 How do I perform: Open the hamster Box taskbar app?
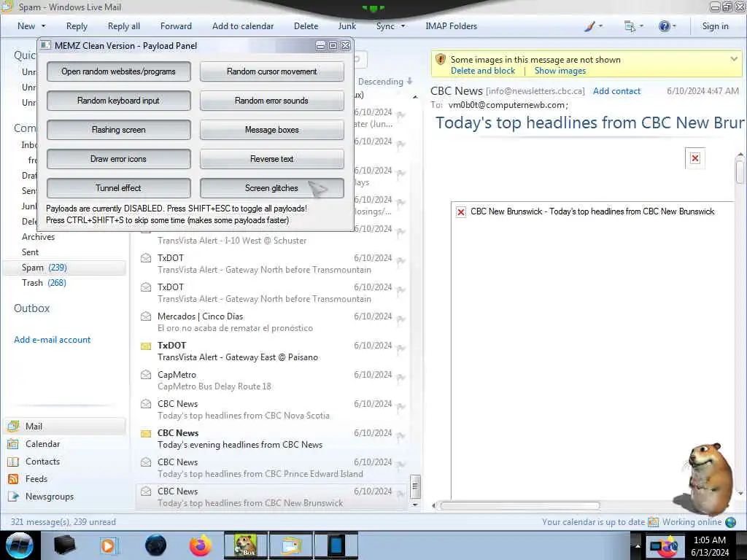click(245, 545)
